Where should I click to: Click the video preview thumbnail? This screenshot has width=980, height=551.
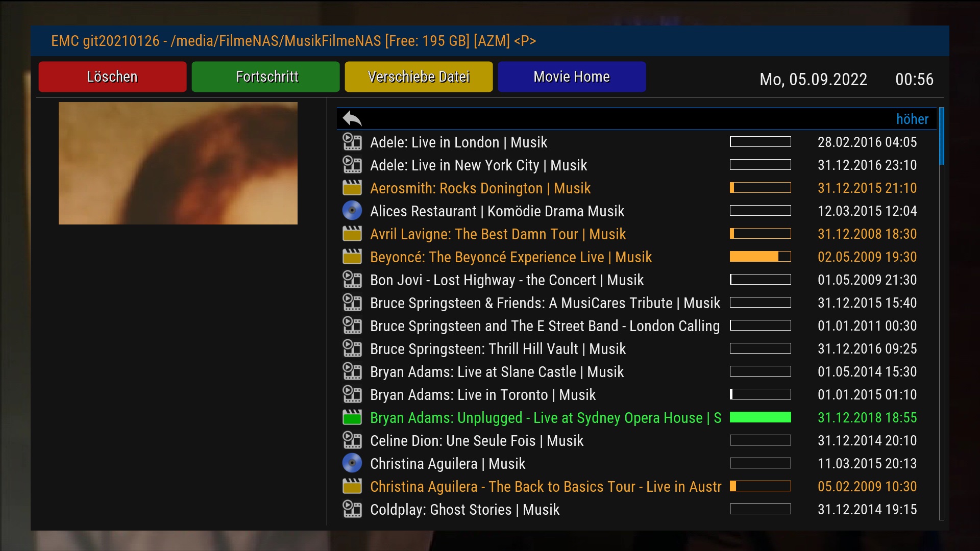tap(178, 163)
